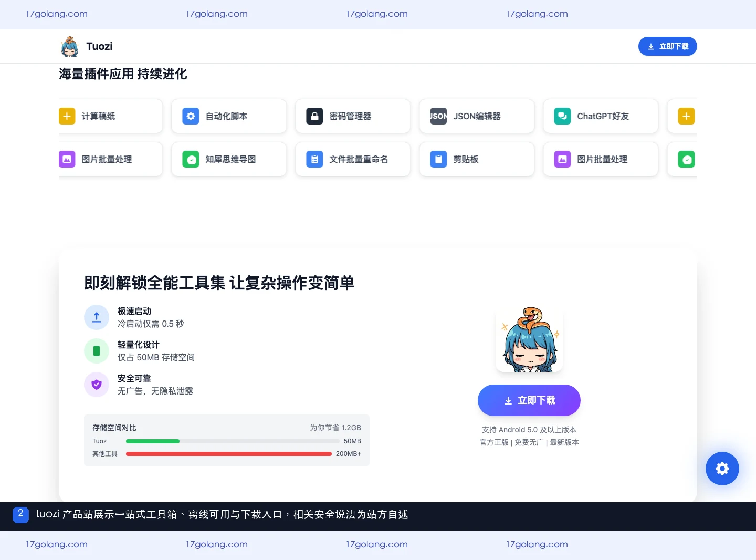Image resolution: width=756 pixels, height=560 pixels.
Task: Click the purple image icon in first 图片批量处理 card
Action: pos(67,159)
